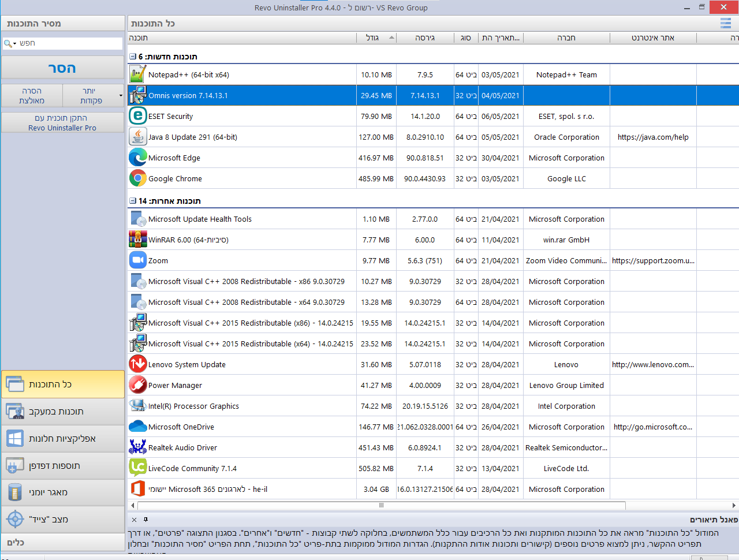
Task: Click the search magnifier icon
Action: (x=8, y=43)
